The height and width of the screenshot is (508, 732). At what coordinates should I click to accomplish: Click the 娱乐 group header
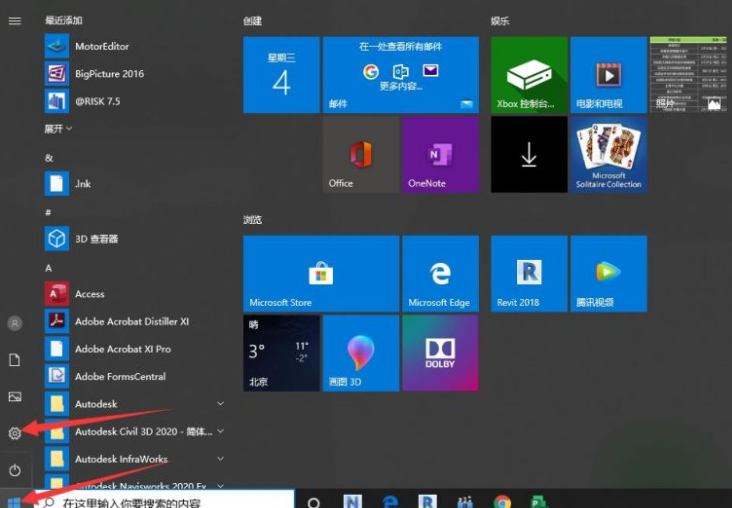[500, 21]
